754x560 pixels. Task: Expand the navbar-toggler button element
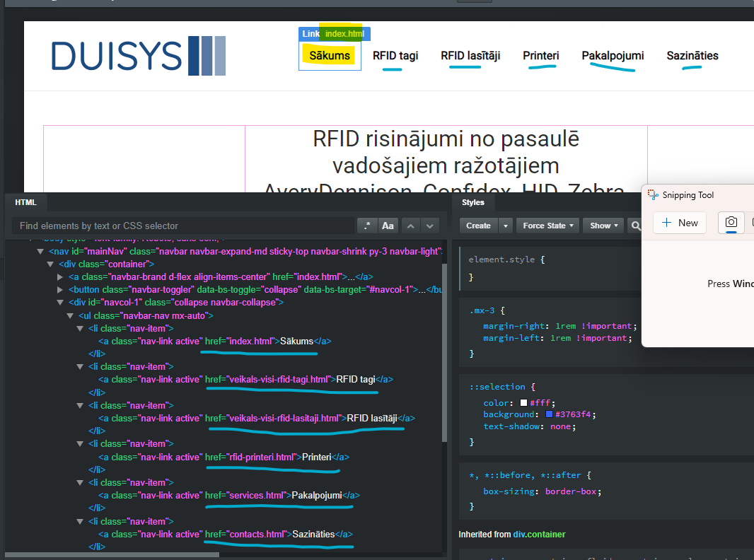(60, 289)
